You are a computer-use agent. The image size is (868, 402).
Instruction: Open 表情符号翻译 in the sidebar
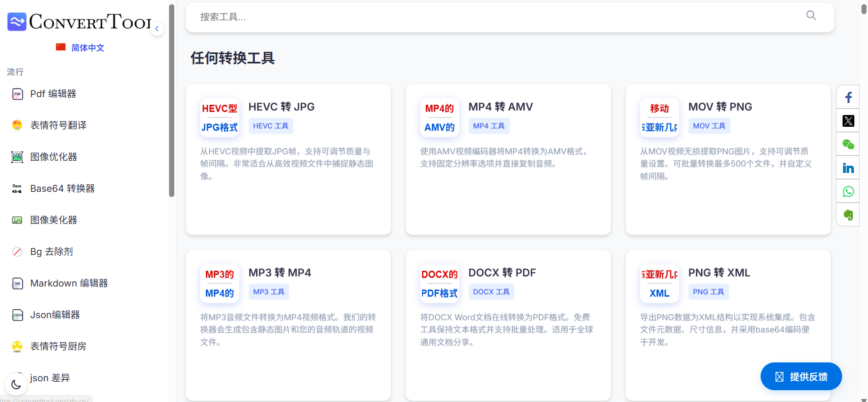58,125
